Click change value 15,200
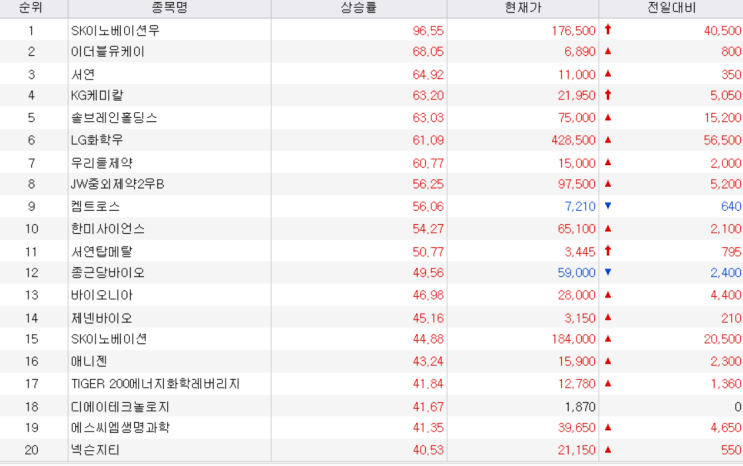743x466 pixels. pyautogui.click(x=723, y=118)
